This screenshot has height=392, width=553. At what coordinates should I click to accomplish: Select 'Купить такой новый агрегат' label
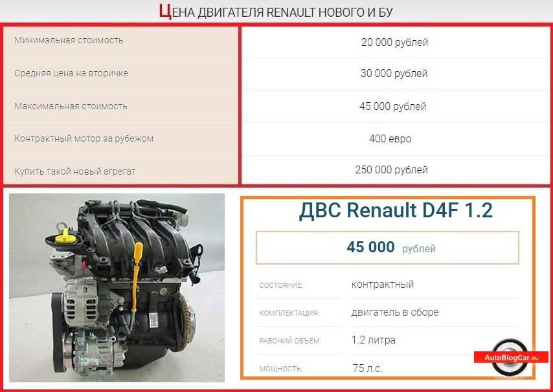pos(74,171)
